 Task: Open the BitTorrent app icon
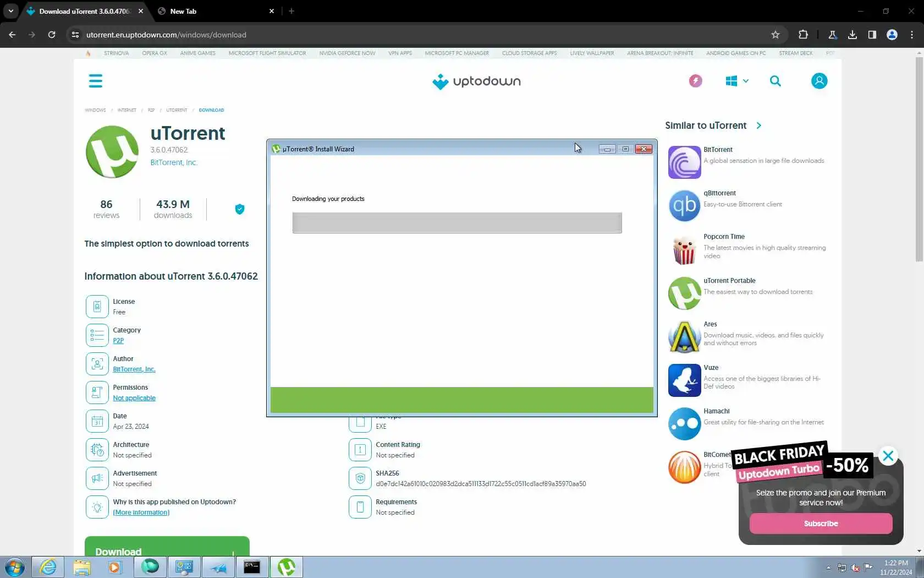[x=684, y=162]
